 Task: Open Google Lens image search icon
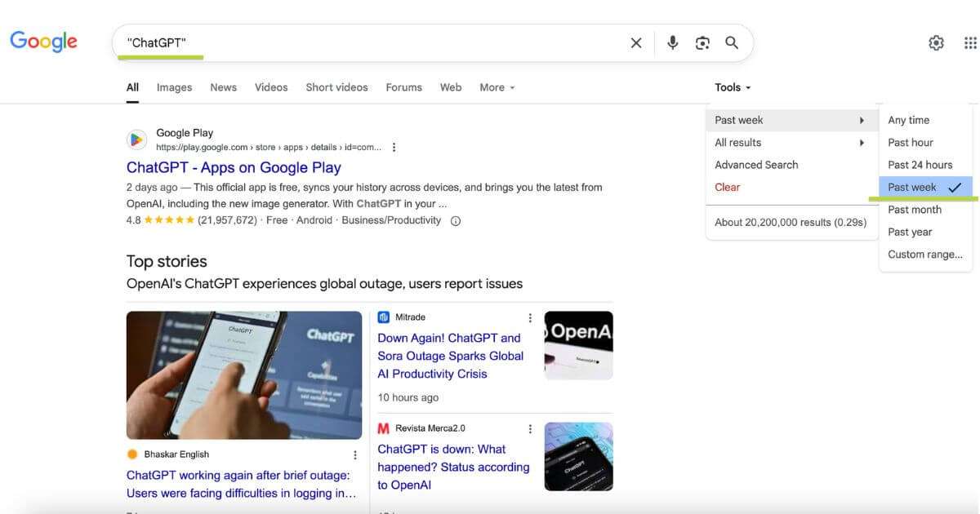702,43
